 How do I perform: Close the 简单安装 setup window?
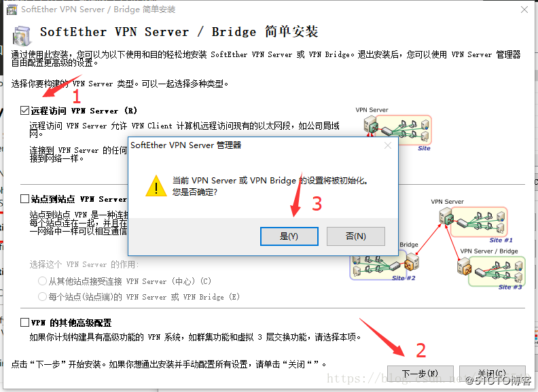(524, 10)
